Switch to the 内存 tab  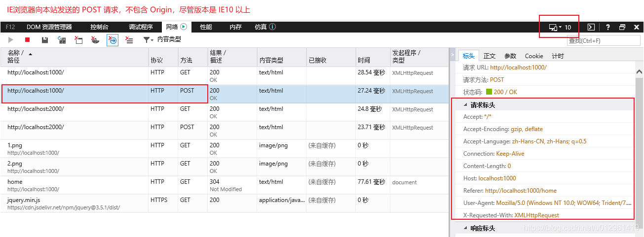236,27
